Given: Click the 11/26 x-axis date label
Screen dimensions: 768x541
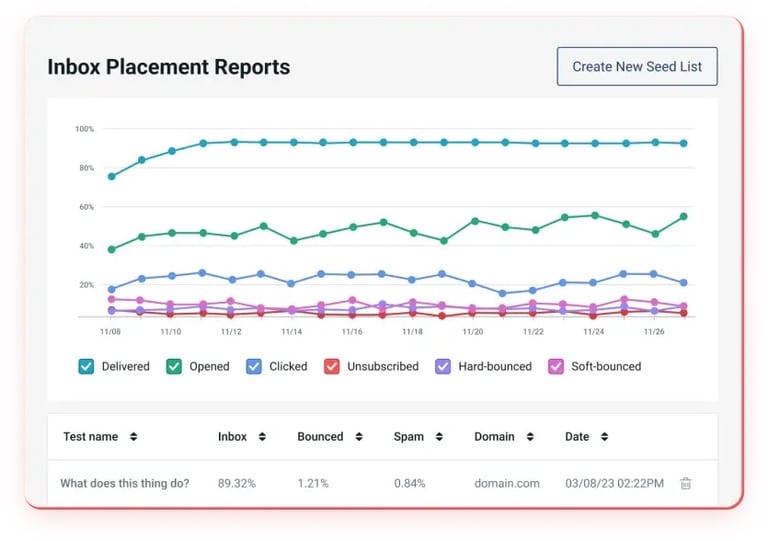Looking at the screenshot, I should pyautogui.click(x=654, y=331).
